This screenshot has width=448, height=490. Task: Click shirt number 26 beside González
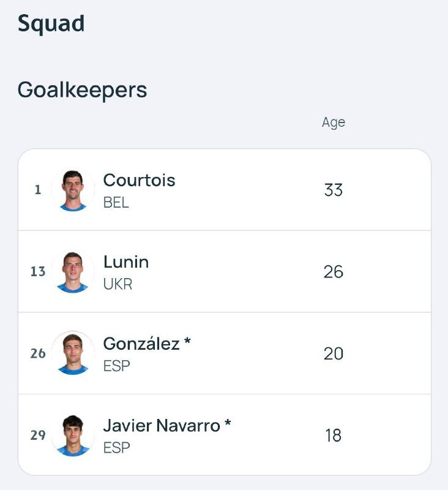pyautogui.click(x=38, y=353)
